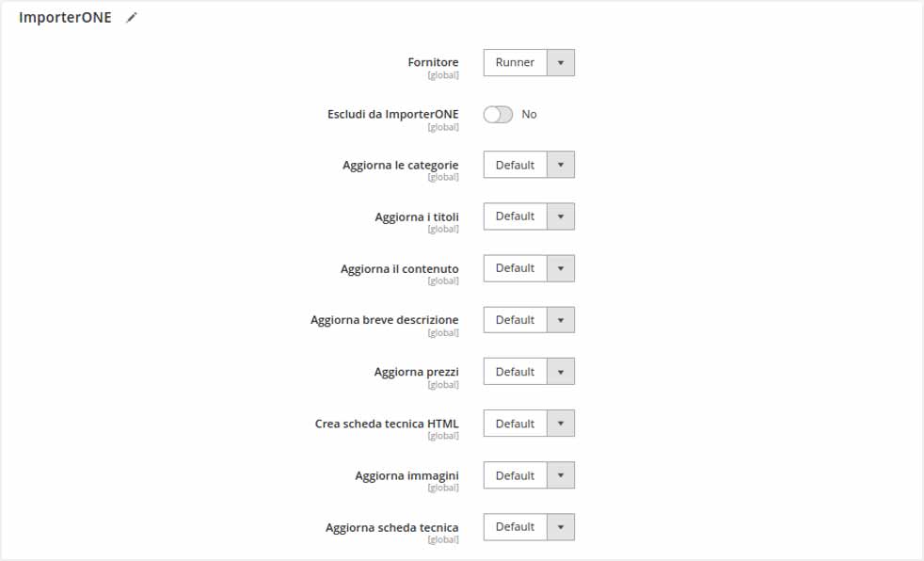Expand the Aggiorna scheda tecnica dropdown

(529, 527)
